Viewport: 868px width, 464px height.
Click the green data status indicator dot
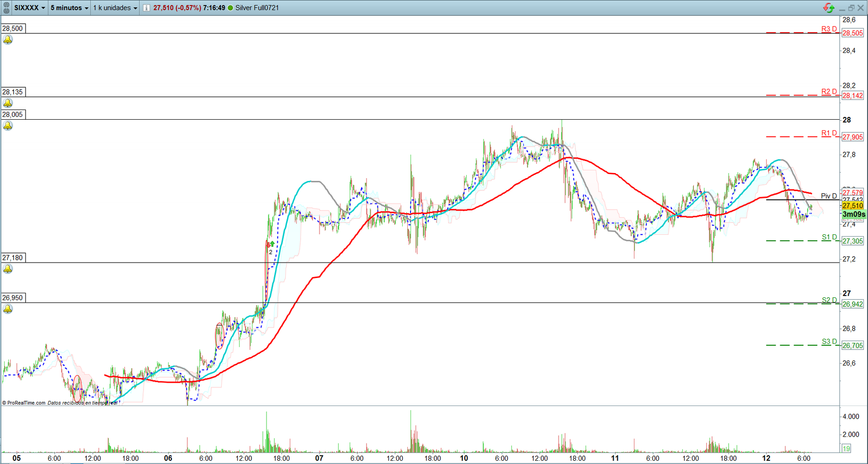[x=230, y=8]
